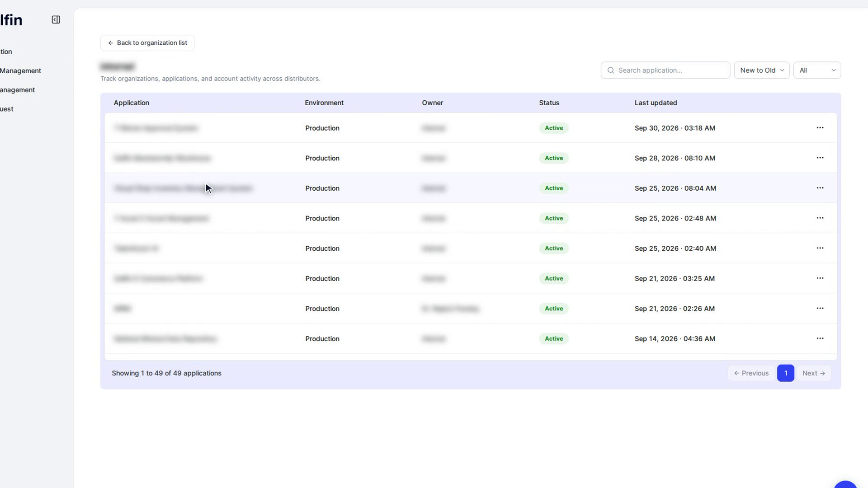Click the date Sep 25, 2026 · 02:40 AM

pyautogui.click(x=675, y=249)
